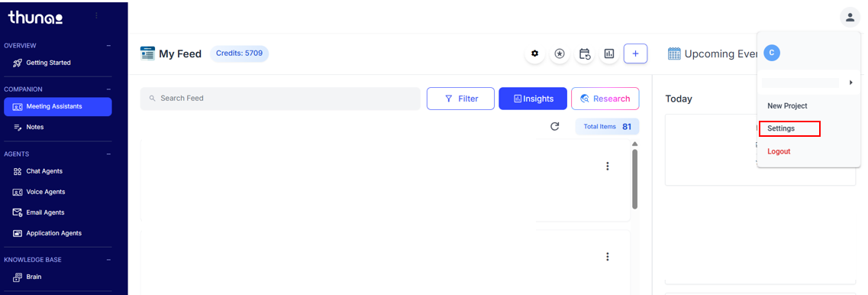Refresh the feed with the reload icon

pos(555,126)
